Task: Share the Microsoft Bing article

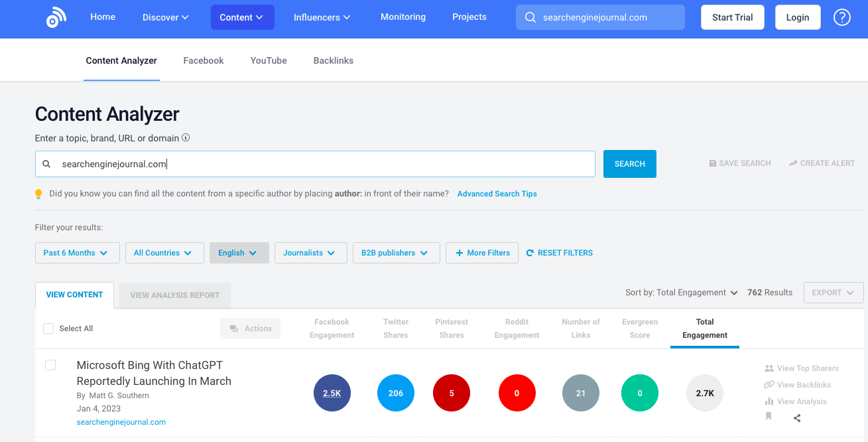Action: (796, 417)
